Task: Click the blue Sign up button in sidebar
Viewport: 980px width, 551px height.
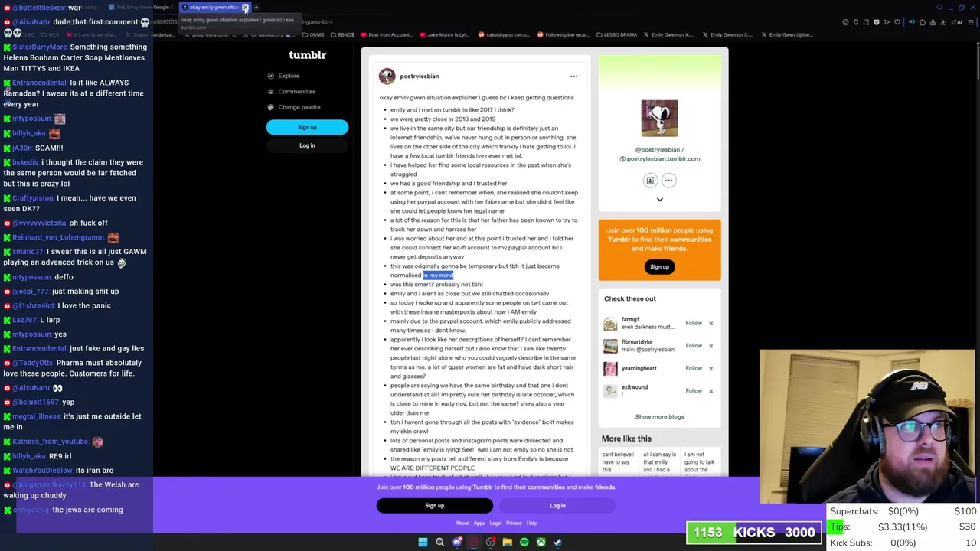Action: (x=307, y=127)
